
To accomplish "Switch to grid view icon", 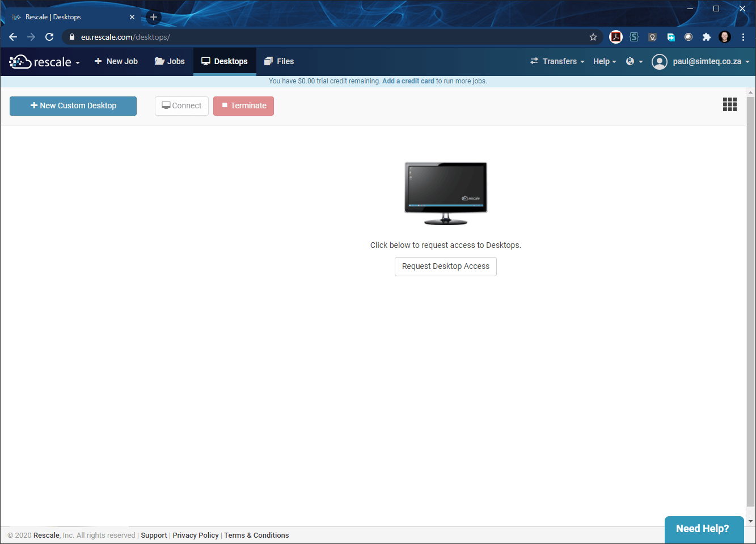I will tap(729, 104).
